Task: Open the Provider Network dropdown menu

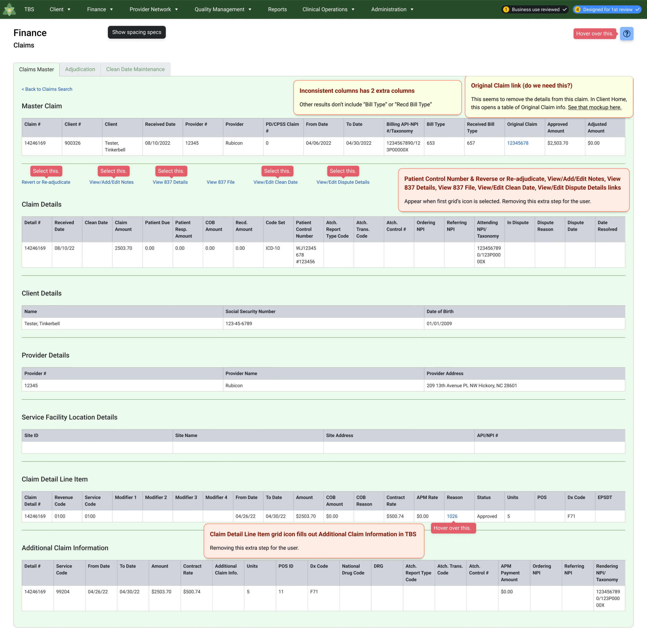Action: [x=154, y=9]
